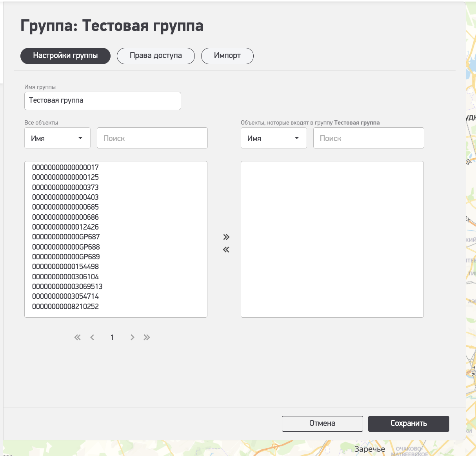The image size is (476, 456).
Task: Jump to last page of object list
Action: [147, 337]
